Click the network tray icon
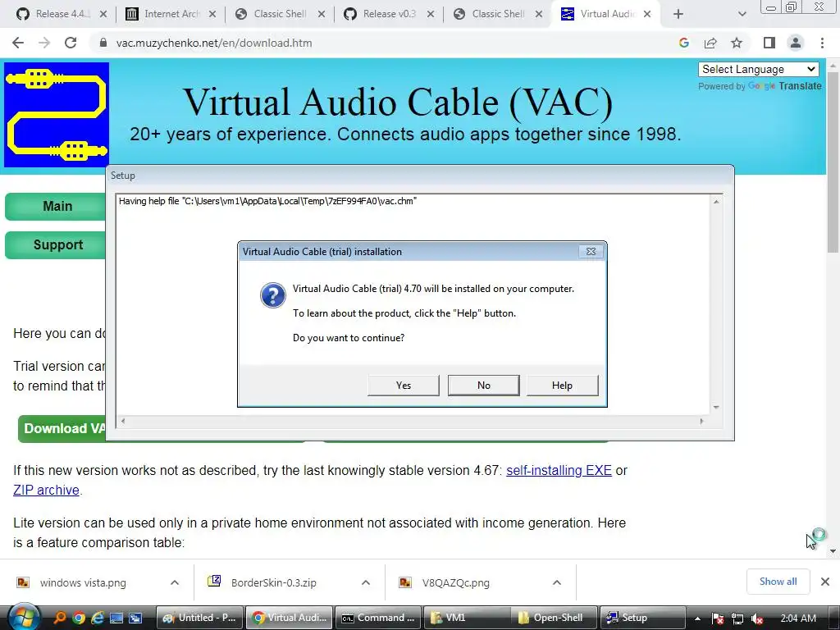The image size is (840, 630). point(737,619)
